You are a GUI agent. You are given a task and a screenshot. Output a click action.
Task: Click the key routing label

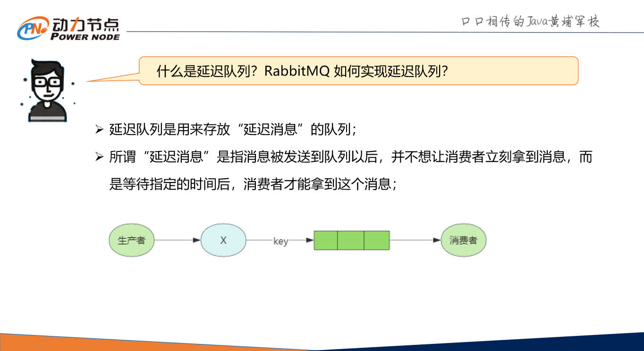click(x=281, y=242)
